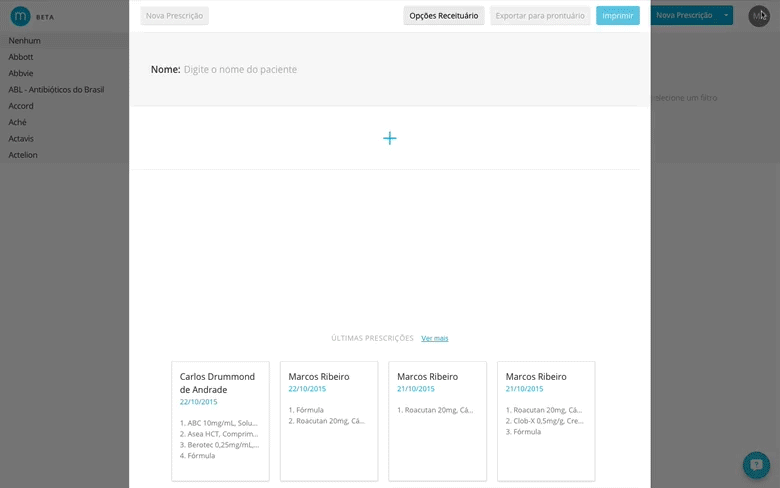Open Marcos Ribeiro card dated 22/10/2015
Screen dimensions: 780x488
coord(329,421)
